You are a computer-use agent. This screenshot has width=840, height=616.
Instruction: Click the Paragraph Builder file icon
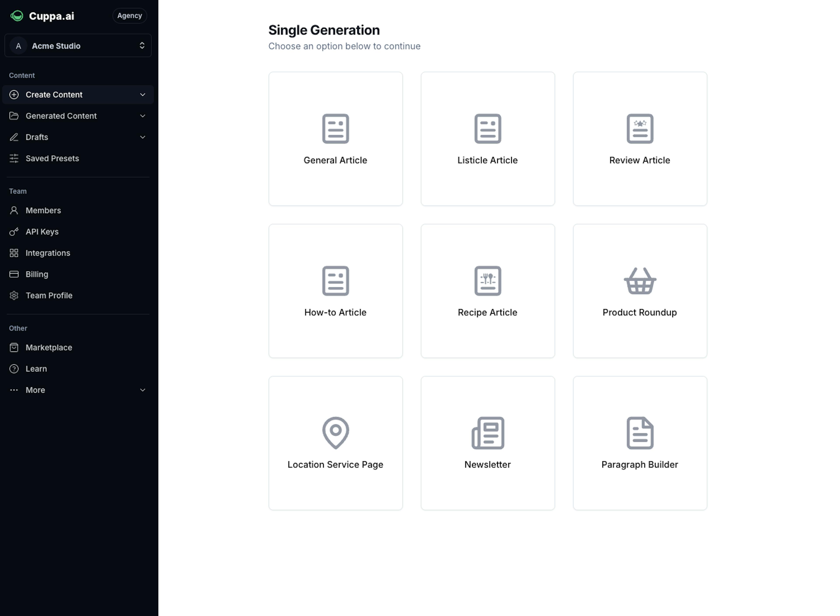click(640, 433)
